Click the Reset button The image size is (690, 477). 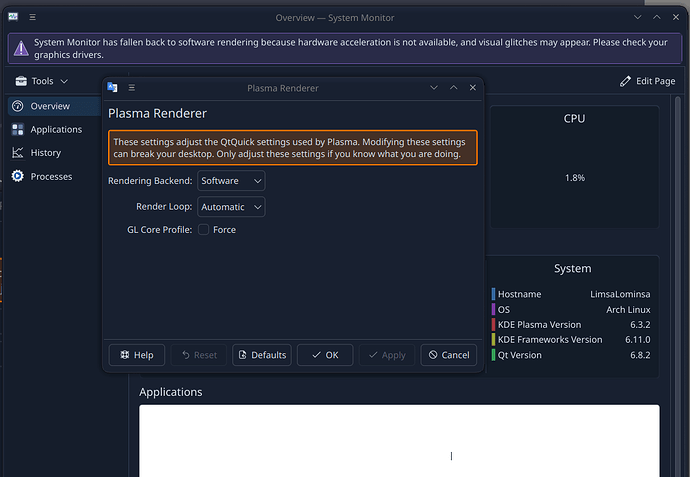199,355
